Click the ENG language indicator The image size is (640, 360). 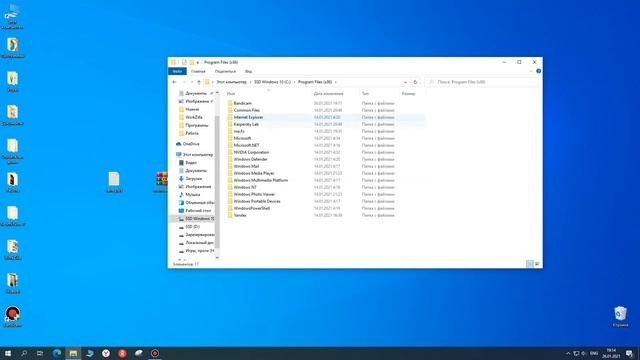(x=594, y=353)
